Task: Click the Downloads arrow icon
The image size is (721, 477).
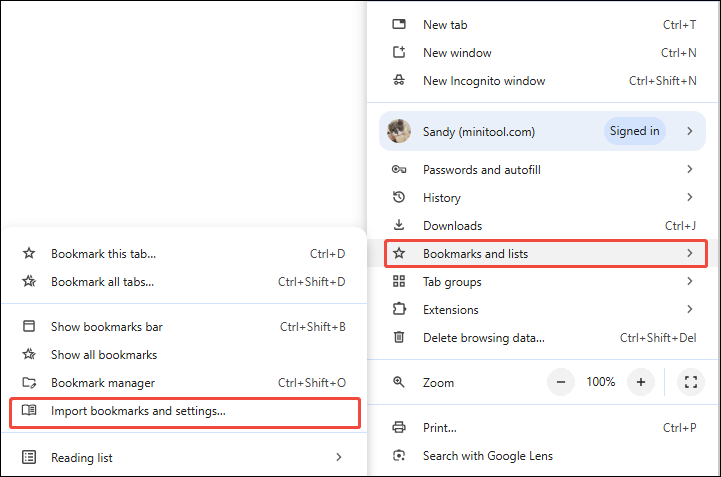Action: click(399, 226)
